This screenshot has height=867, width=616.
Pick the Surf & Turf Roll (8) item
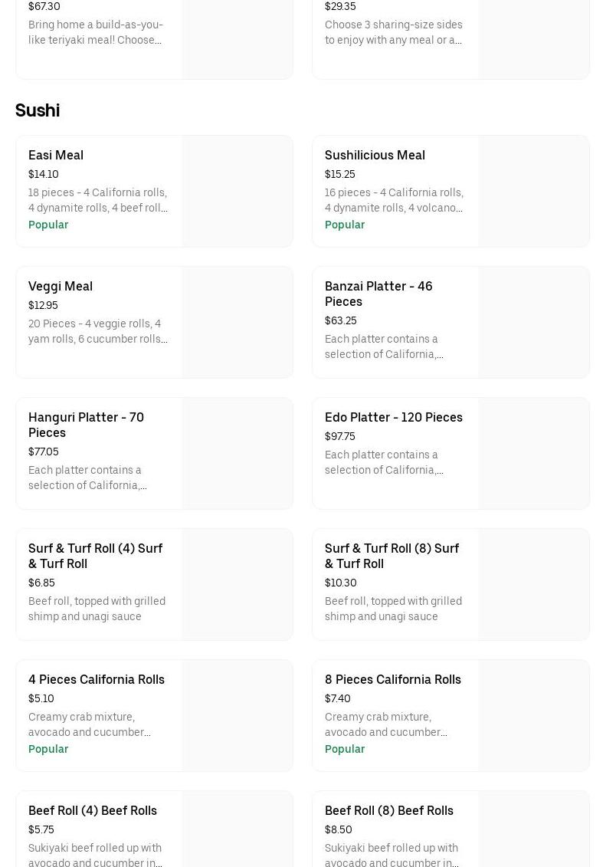[x=392, y=556]
